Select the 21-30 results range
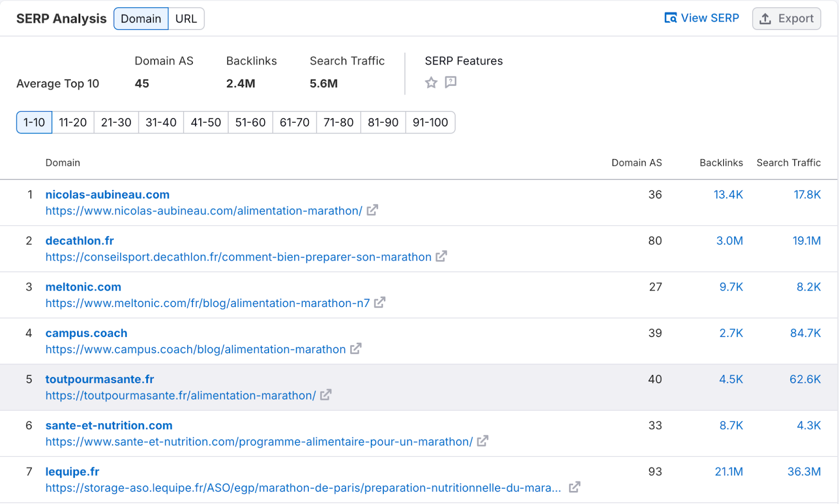This screenshot has height=504, width=839. pyautogui.click(x=116, y=123)
